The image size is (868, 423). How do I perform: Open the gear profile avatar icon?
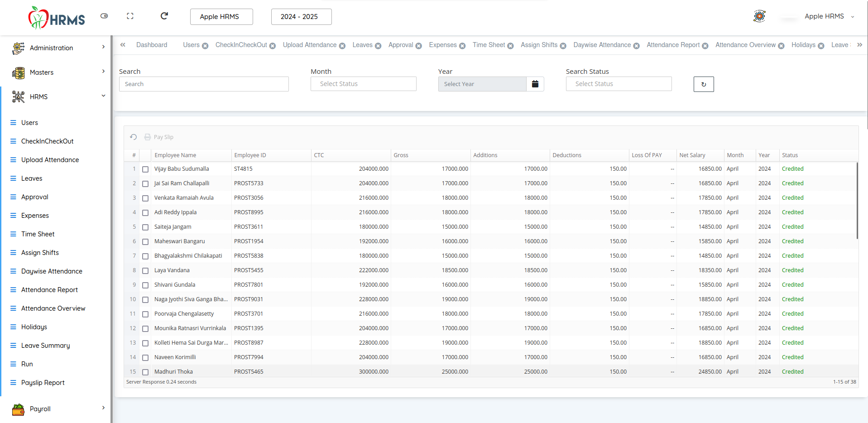point(759,16)
